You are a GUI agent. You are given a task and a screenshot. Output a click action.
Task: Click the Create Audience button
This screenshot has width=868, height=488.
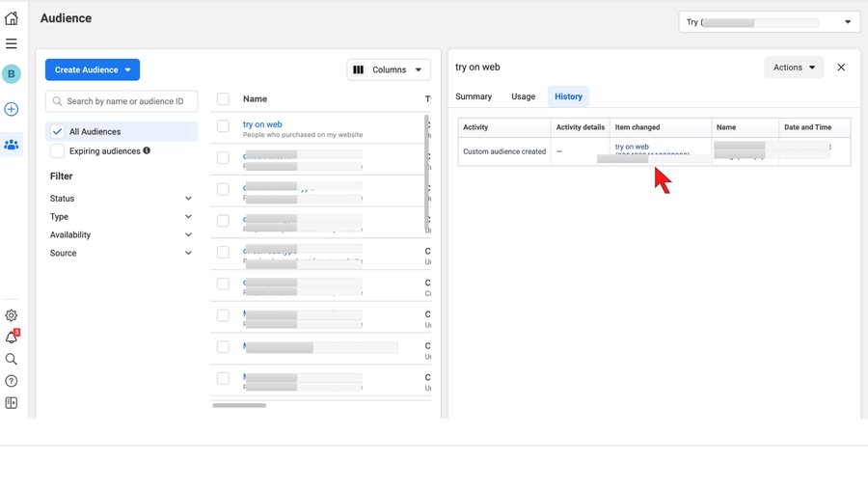pos(93,69)
